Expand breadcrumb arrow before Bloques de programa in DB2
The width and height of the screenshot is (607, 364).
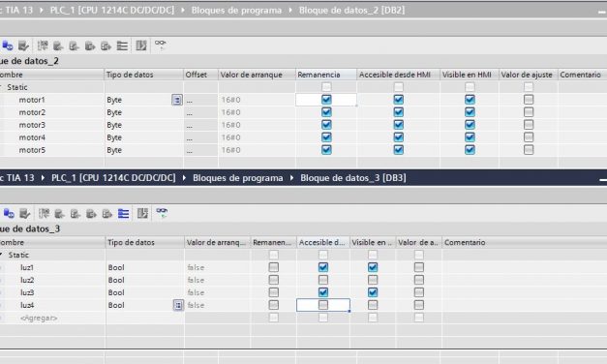[183, 10]
